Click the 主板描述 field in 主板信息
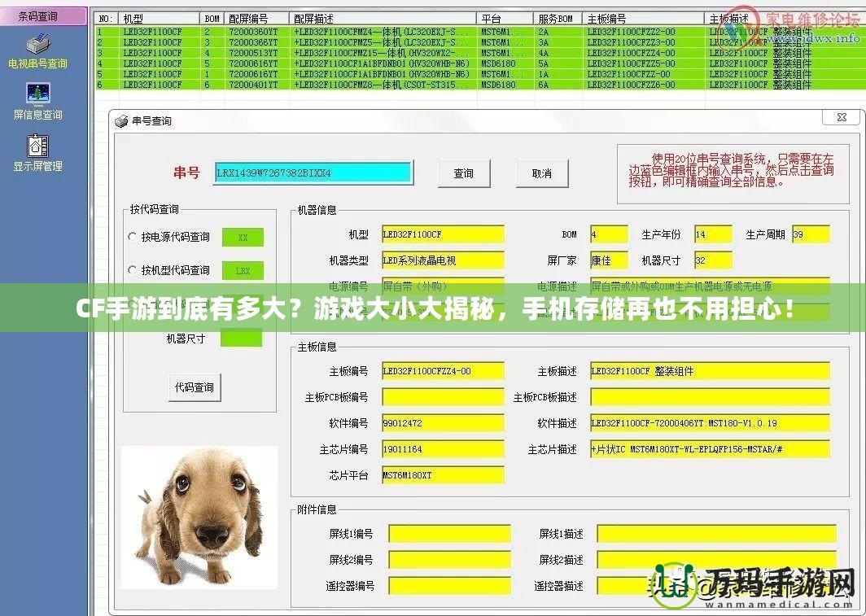The height and width of the screenshot is (616, 866). coord(710,371)
